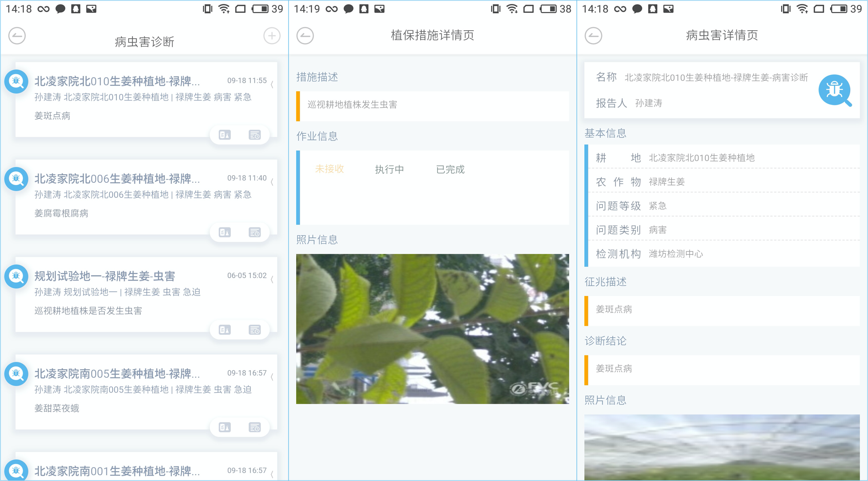The width and height of the screenshot is (868, 481).
Task: Open report icon on 北凌家院南005 card
Action: [x=225, y=427]
